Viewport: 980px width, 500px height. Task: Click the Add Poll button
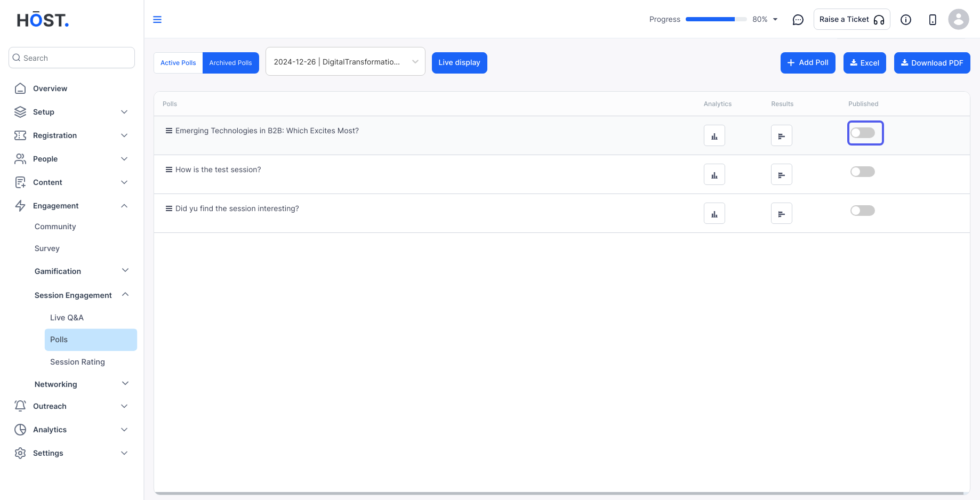pos(808,63)
